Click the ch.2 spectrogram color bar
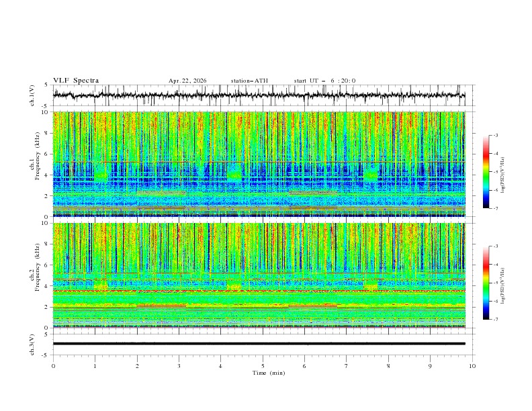This screenshot has height=411, width=532. pos(486,283)
